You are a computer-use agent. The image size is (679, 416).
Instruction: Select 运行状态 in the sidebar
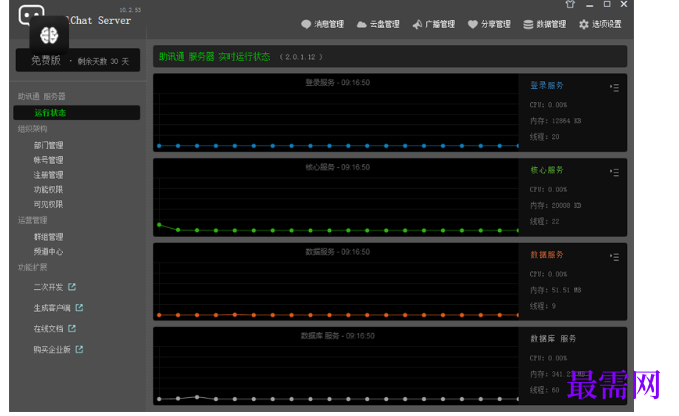[x=77, y=113]
